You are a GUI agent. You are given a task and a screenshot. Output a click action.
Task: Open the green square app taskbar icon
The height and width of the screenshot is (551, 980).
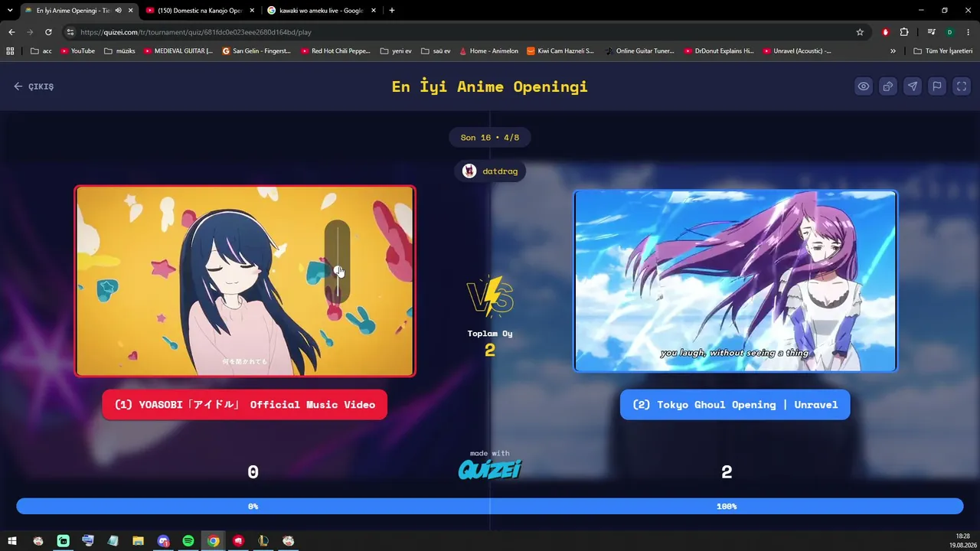pyautogui.click(x=63, y=541)
